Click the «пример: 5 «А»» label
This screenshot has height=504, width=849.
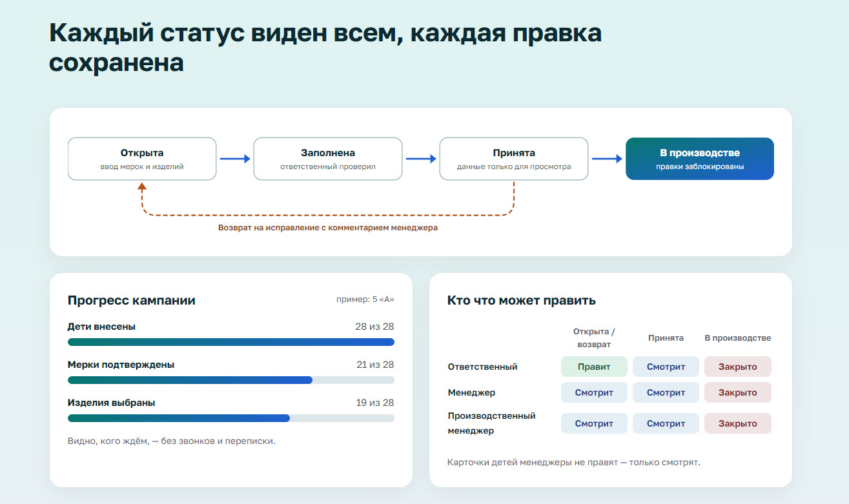(x=365, y=299)
